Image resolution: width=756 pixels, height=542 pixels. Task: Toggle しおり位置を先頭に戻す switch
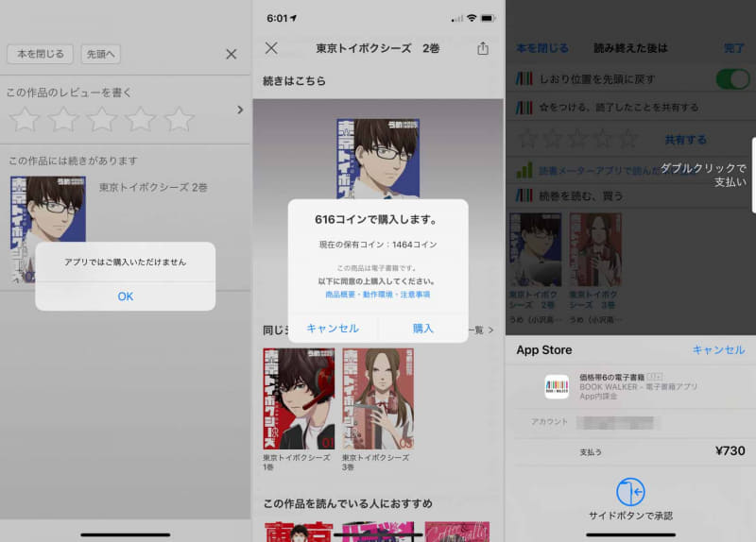click(x=733, y=79)
